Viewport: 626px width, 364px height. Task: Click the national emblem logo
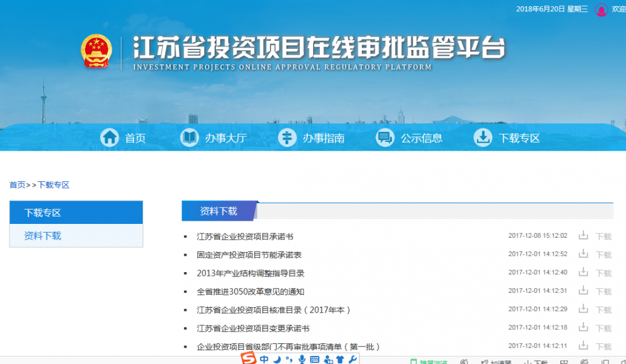[x=96, y=51]
